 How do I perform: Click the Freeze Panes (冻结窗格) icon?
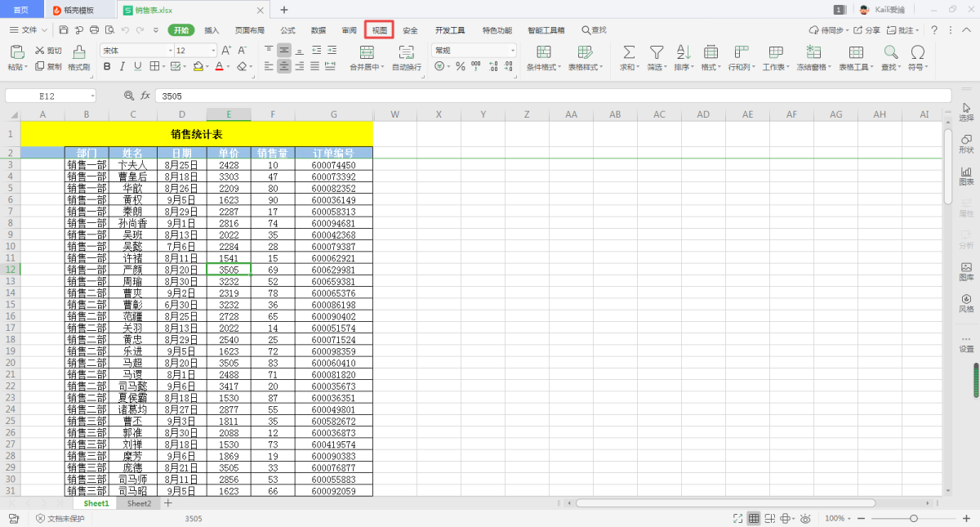coord(813,52)
